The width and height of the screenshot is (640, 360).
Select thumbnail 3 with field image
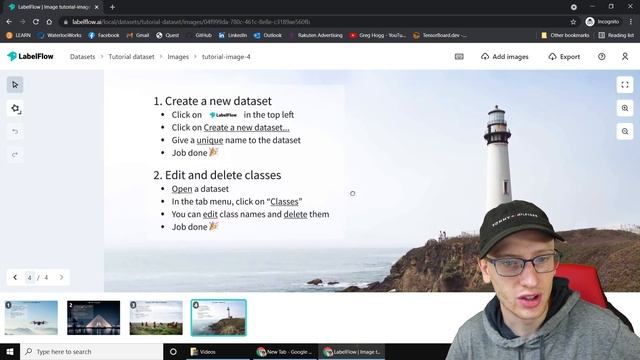tap(156, 318)
